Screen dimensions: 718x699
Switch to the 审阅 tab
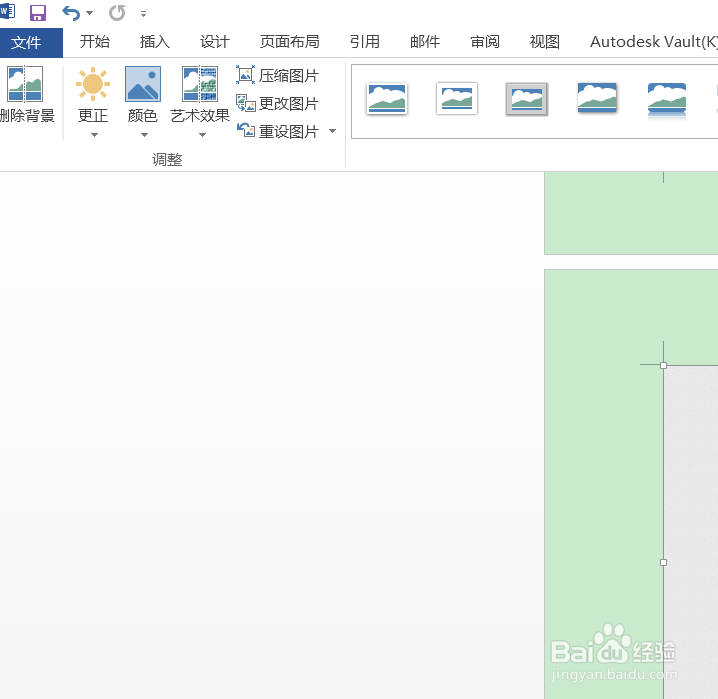coord(485,42)
